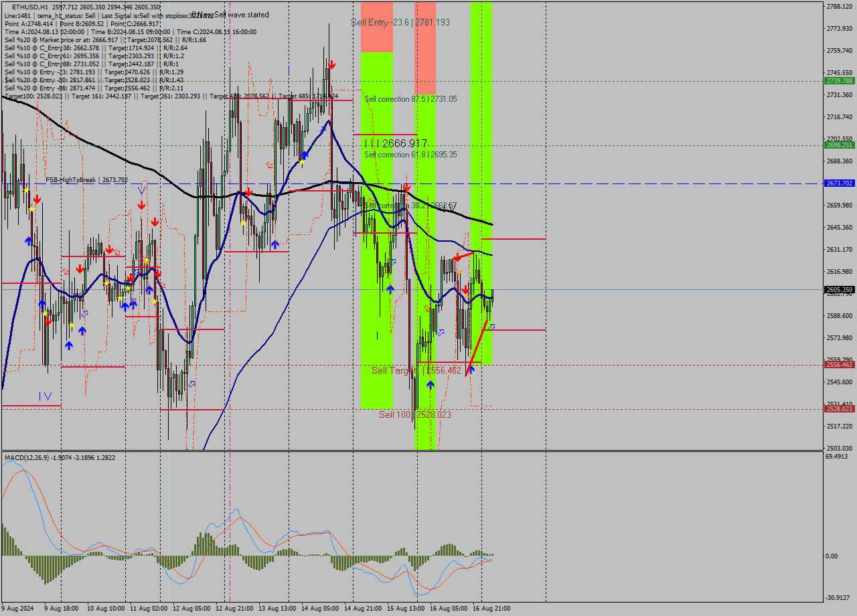The image size is (857, 616).
Task: Click the green 2698.251 price tag
Action: click(839, 145)
